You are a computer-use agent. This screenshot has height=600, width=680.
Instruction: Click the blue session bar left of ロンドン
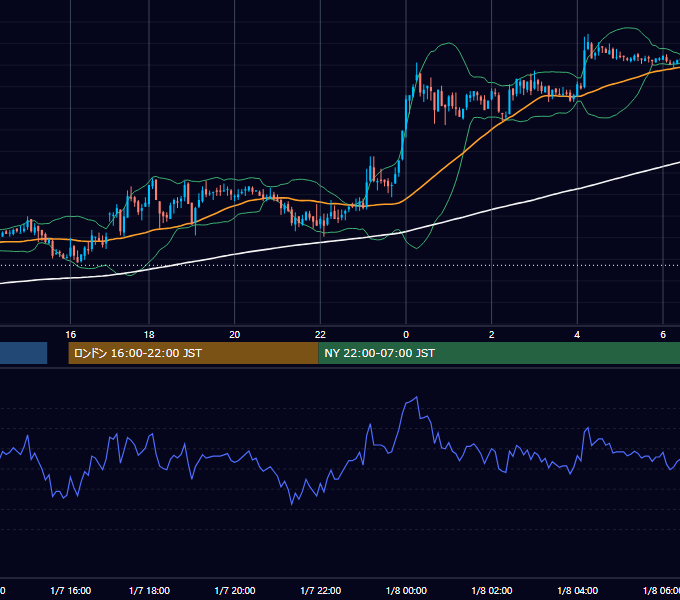pyautogui.click(x=23, y=353)
